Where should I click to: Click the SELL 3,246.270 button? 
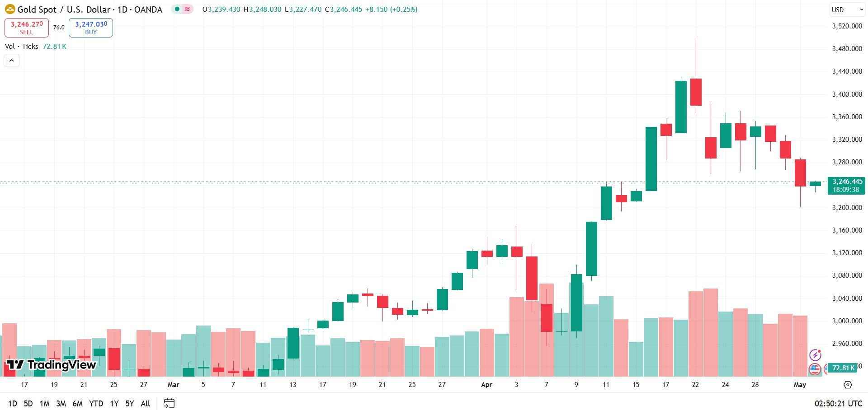coord(27,28)
